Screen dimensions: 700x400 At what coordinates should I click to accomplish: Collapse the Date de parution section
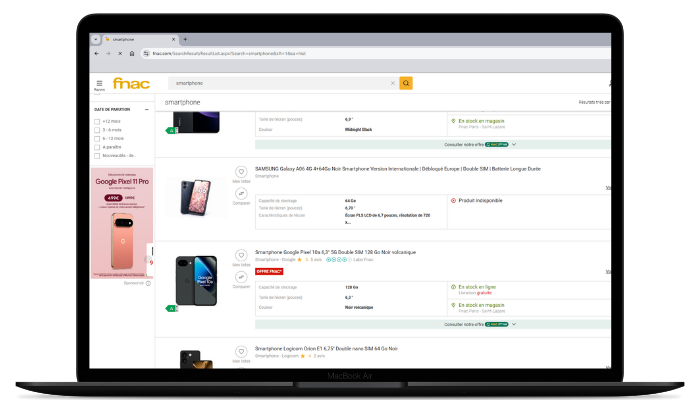(147, 109)
